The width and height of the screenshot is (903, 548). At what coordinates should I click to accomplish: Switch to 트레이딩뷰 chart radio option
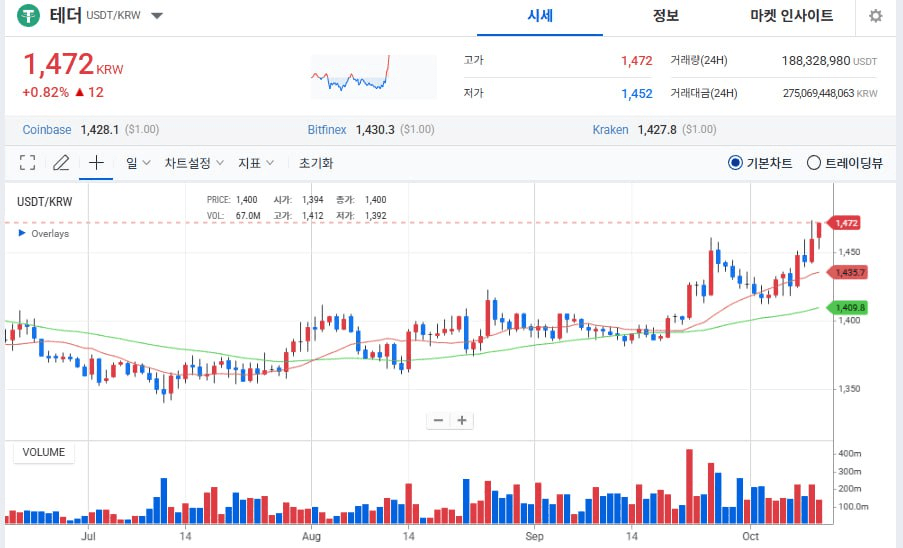pyautogui.click(x=814, y=163)
